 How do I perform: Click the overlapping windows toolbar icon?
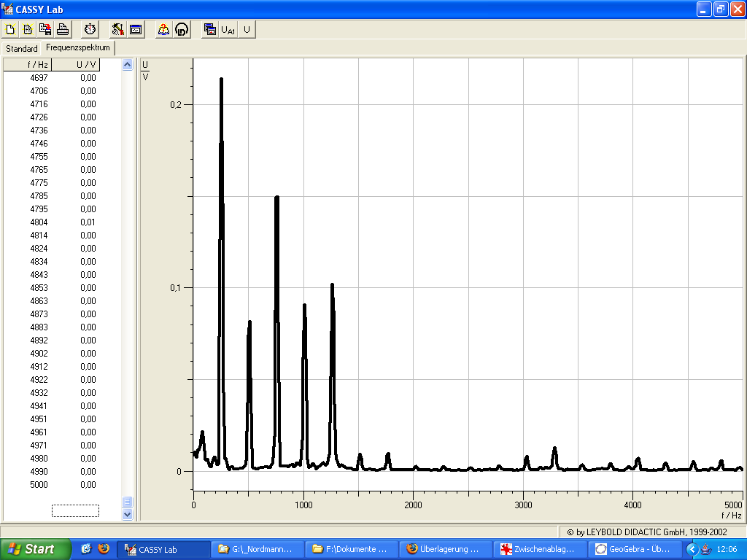210,29
